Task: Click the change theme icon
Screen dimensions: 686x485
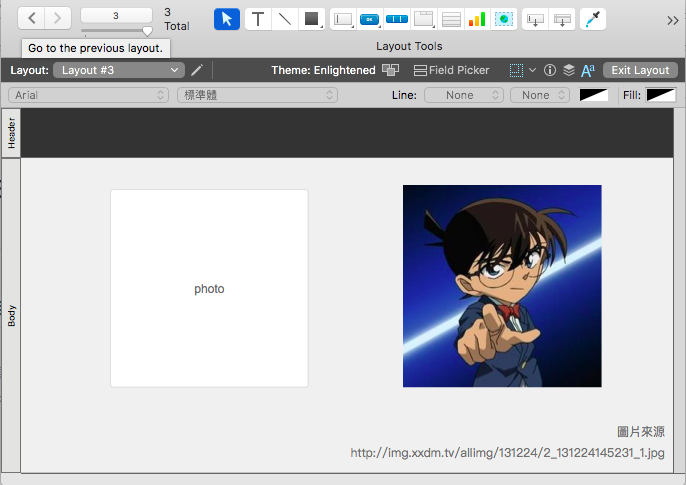Action: 390,70
